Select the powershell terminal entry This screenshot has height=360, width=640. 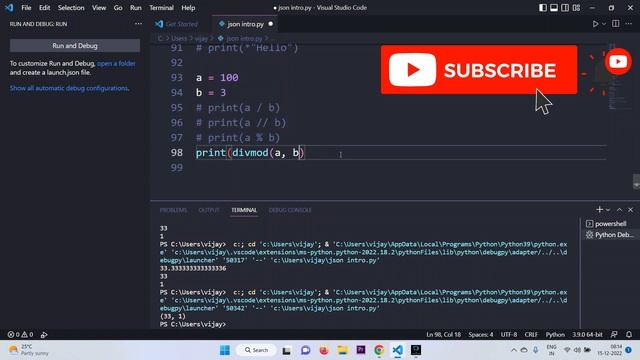pyautogui.click(x=610, y=224)
